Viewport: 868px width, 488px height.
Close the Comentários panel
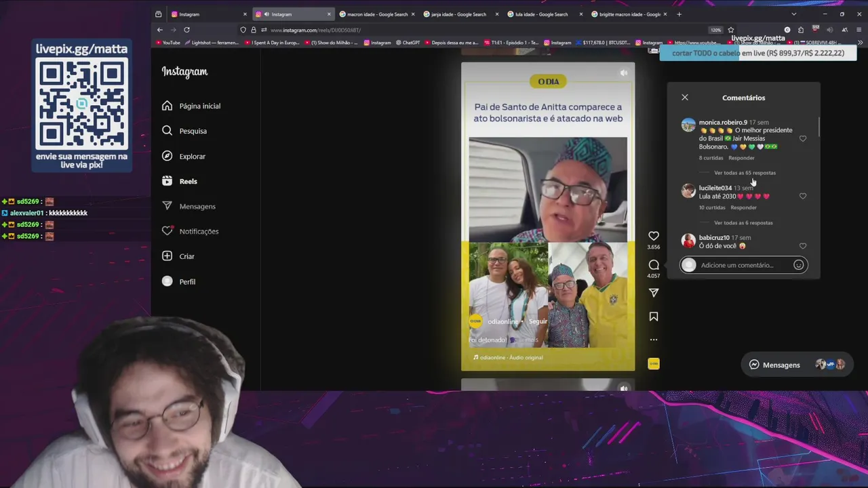pyautogui.click(x=685, y=98)
